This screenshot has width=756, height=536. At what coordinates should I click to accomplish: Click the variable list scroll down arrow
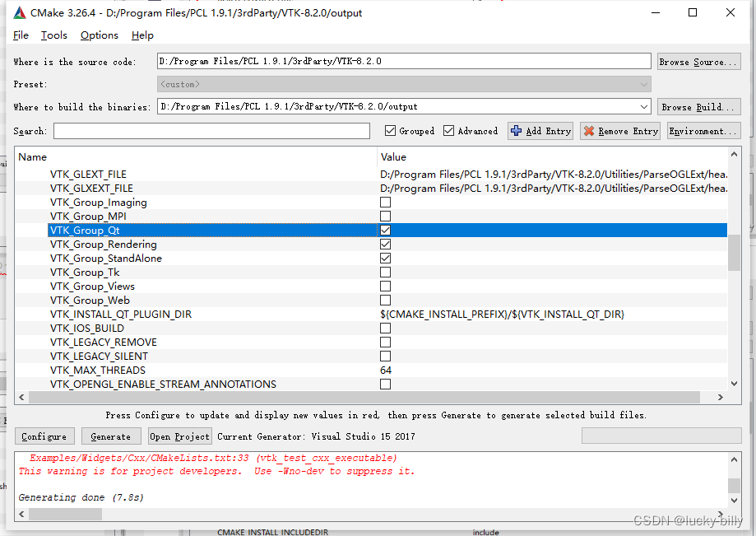pos(734,384)
